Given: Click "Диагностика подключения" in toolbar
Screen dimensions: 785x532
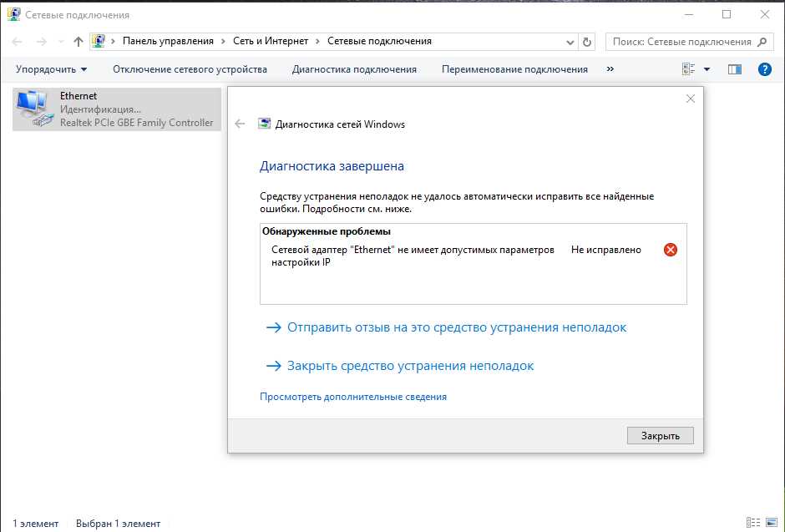Looking at the screenshot, I should pyautogui.click(x=354, y=69).
